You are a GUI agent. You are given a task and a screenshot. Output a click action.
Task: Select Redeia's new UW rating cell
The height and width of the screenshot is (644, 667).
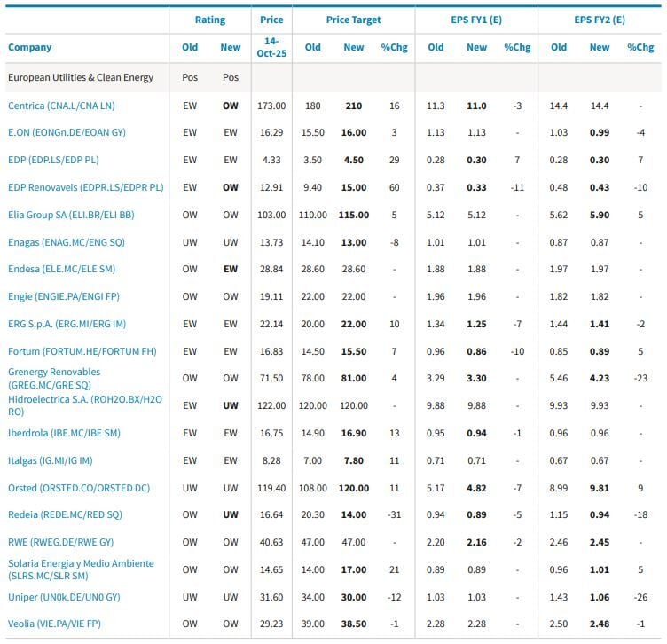pos(231,514)
